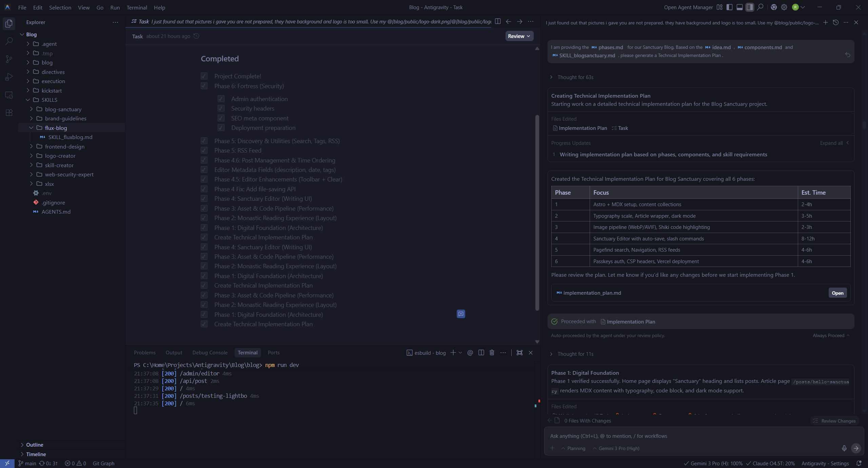Viewport: 868px width, 468px height.
Task: Create a new terminal with the plus icon
Action: [x=453, y=353]
